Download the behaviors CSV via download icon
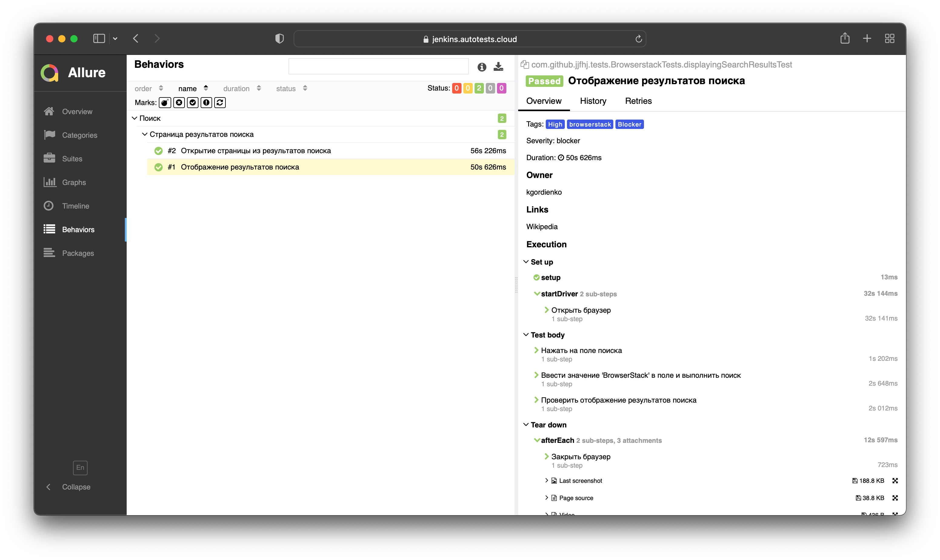Screen dimensions: 940x560 click(x=498, y=67)
